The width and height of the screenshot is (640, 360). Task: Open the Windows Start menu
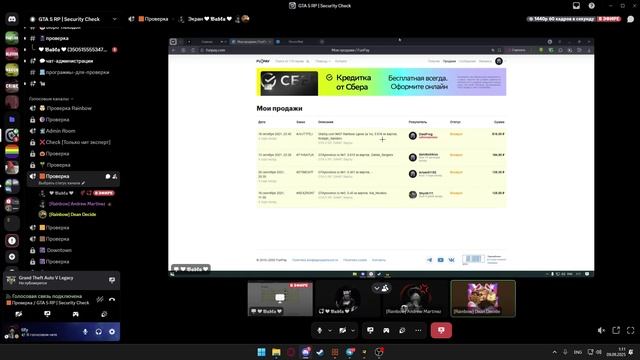[261, 352]
